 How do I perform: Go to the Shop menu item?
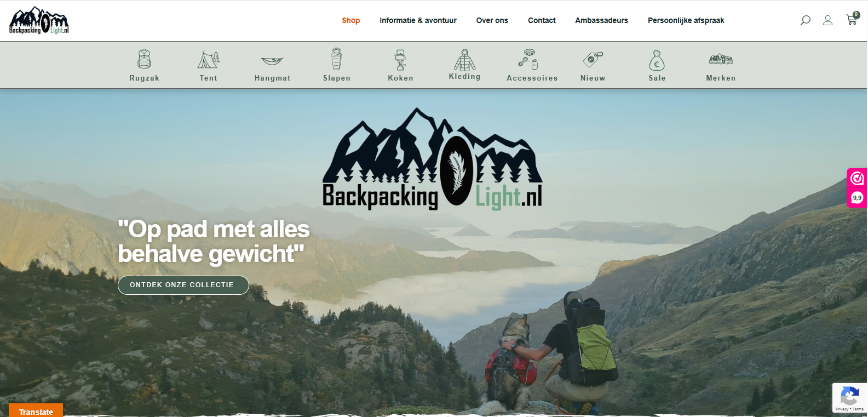point(351,20)
